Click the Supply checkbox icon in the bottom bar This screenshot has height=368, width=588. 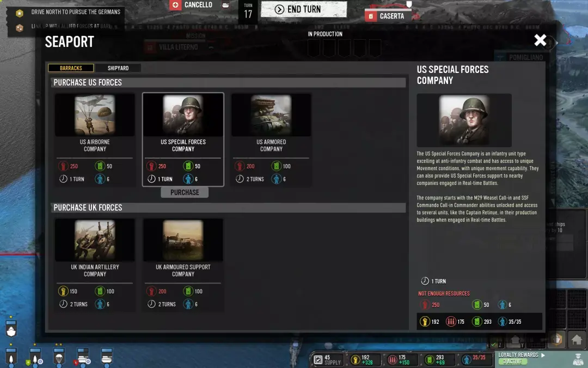pyautogui.click(x=318, y=360)
